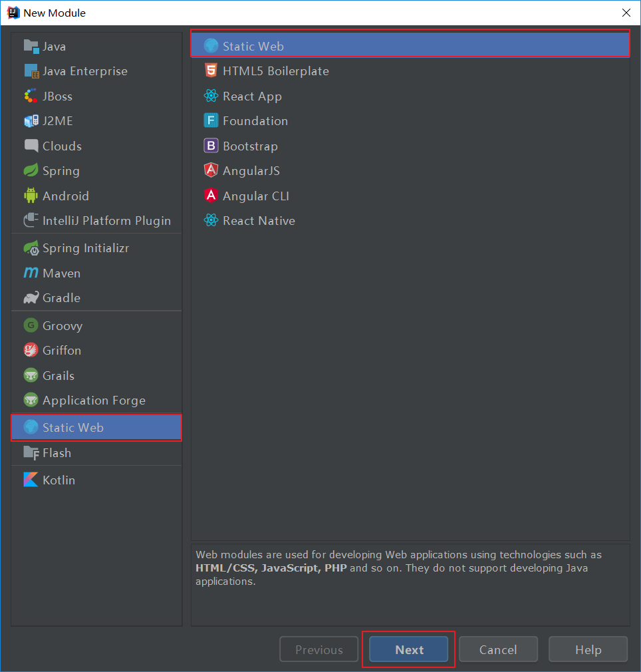
Task: Click the Spring leaf icon
Action: point(31,170)
